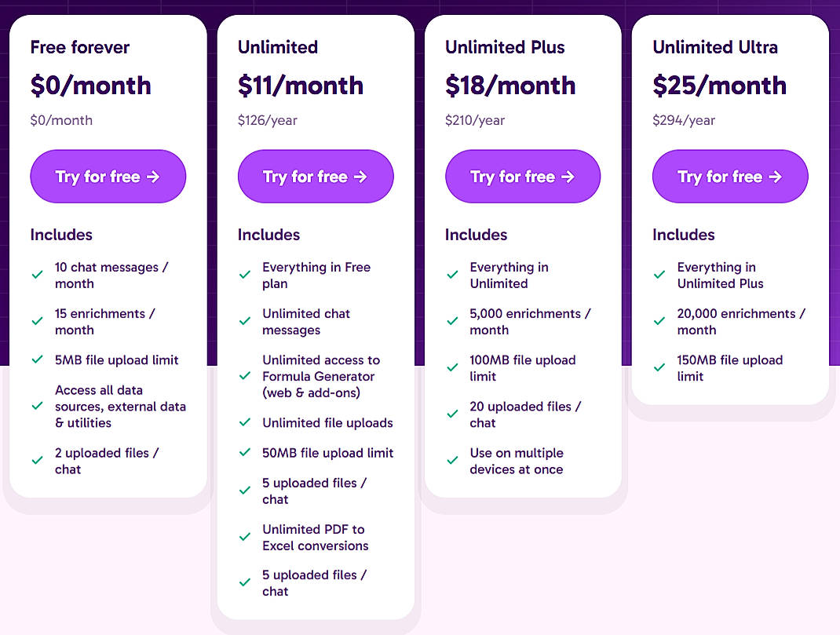
Task: Click the $210/year annual price label
Action: (x=472, y=120)
